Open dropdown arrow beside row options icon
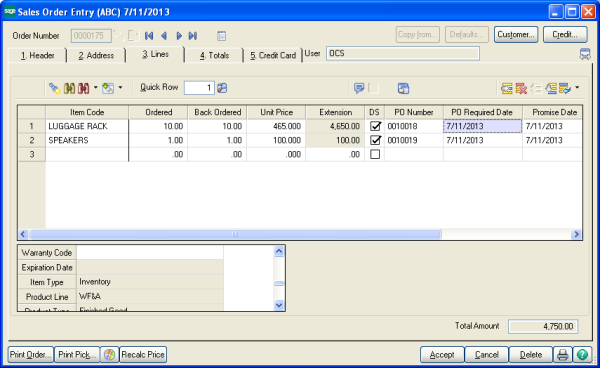The height and width of the screenshot is (368, 600). (x=577, y=88)
